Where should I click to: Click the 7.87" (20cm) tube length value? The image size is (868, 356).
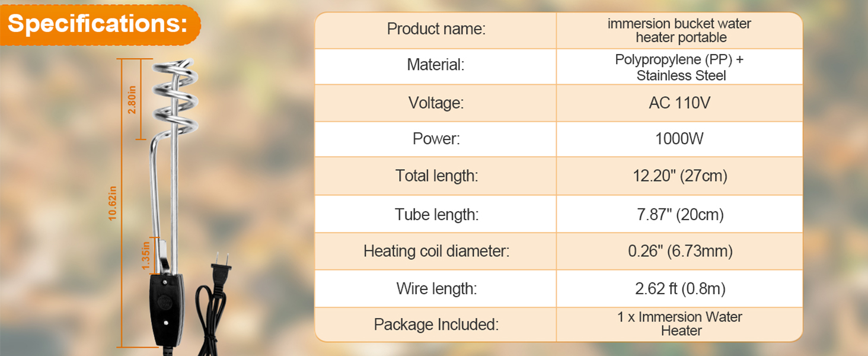679,214
